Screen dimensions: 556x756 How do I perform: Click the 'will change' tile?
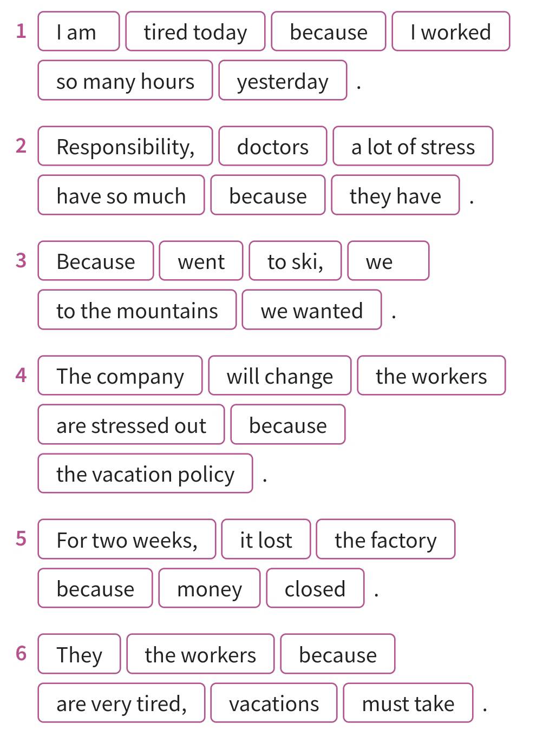click(280, 376)
